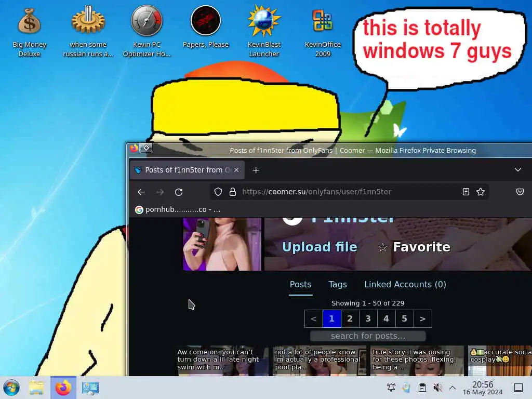Open the 'accurate socia cosplay' post
532x399 pixels.
(x=500, y=361)
